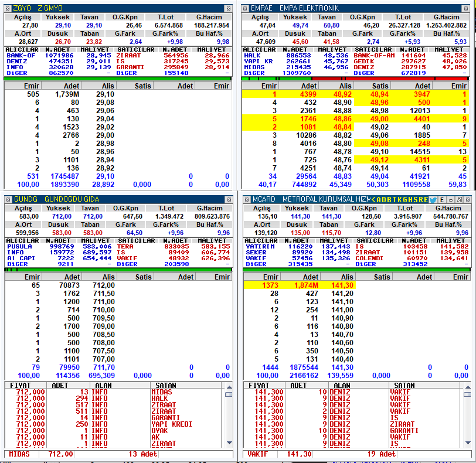Select the YAPI KREDI trade row in GUNDG
This screenshot has width=476, height=463.
tap(114, 424)
